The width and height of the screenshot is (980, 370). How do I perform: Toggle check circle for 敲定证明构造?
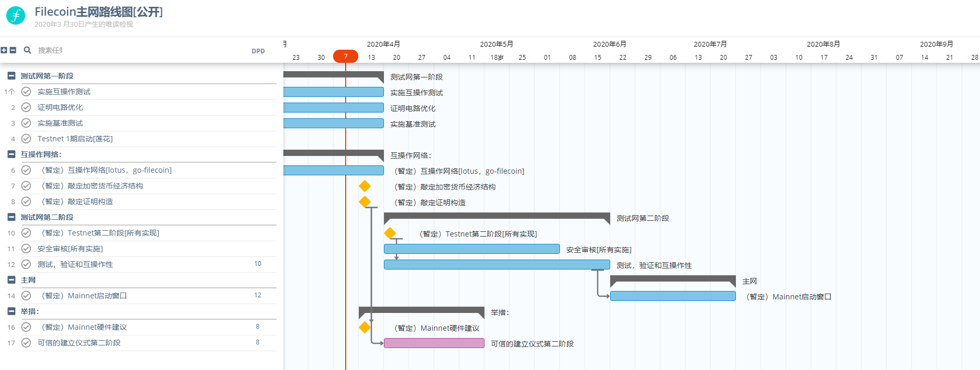26,201
